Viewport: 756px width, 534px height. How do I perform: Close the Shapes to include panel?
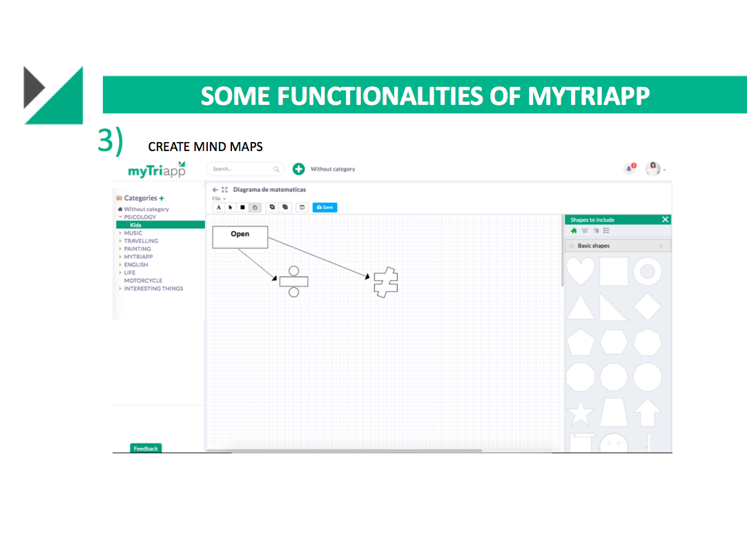click(x=665, y=220)
